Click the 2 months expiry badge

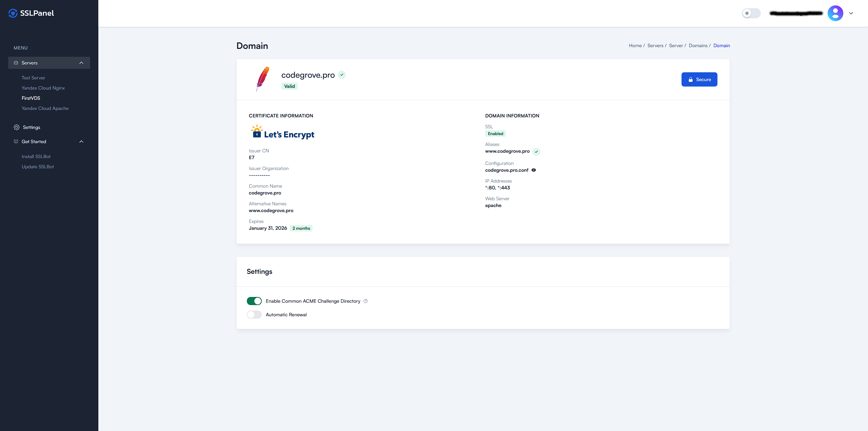[301, 228]
